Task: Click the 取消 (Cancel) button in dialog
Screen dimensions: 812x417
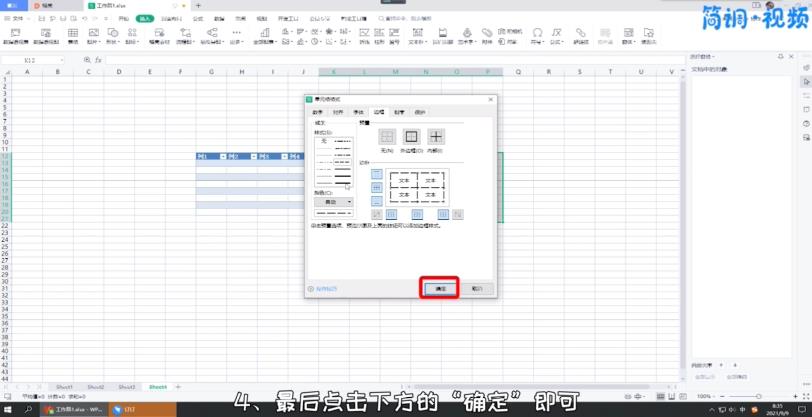Action: [x=477, y=288]
